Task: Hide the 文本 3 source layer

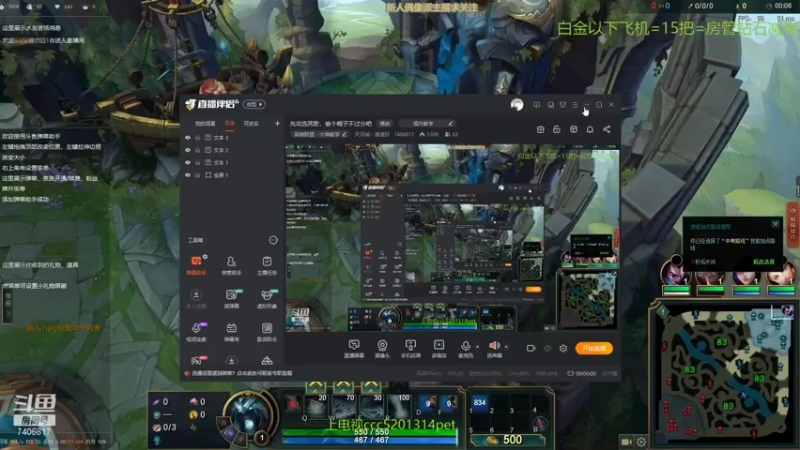Action: pos(188,138)
